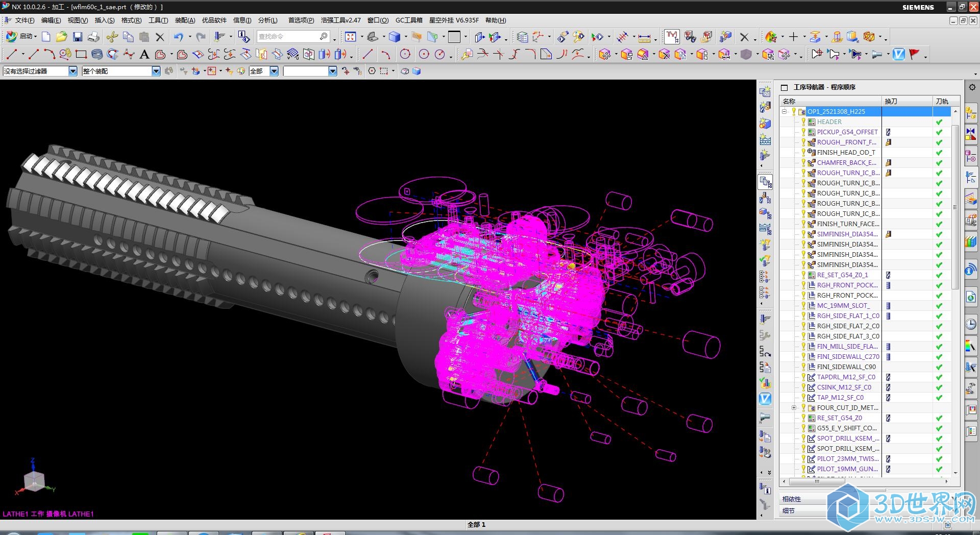
Task: Click the 换刀 column header
Action: tap(908, 101)
